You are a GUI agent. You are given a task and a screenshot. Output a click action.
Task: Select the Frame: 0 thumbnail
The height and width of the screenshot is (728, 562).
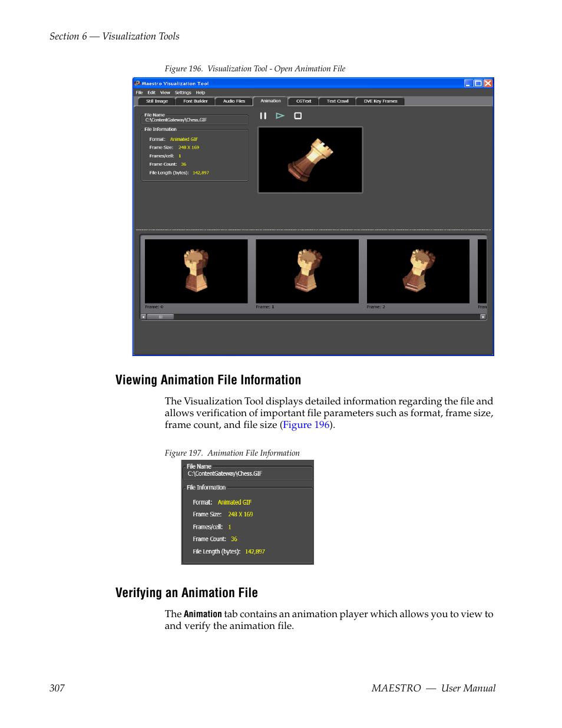point(196,271)
